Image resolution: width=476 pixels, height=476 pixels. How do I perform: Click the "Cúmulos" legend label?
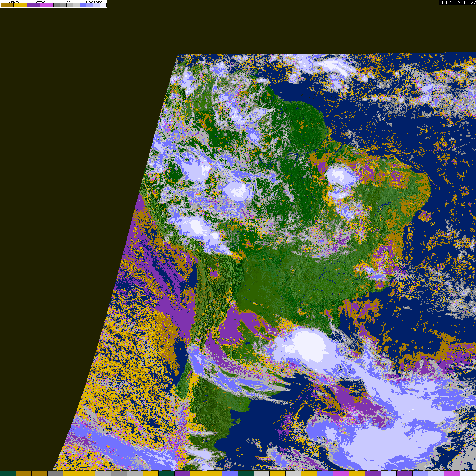pyautogui.click(x=13, y=2)
